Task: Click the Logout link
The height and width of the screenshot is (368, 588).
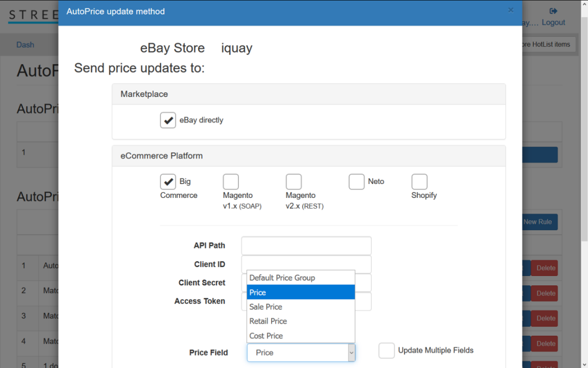Action: pyautogui.click(x=553, y=22)
